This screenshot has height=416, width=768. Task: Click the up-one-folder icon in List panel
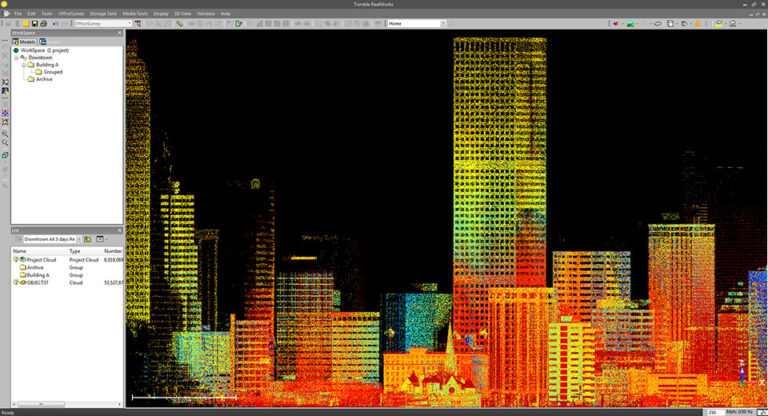88,240
